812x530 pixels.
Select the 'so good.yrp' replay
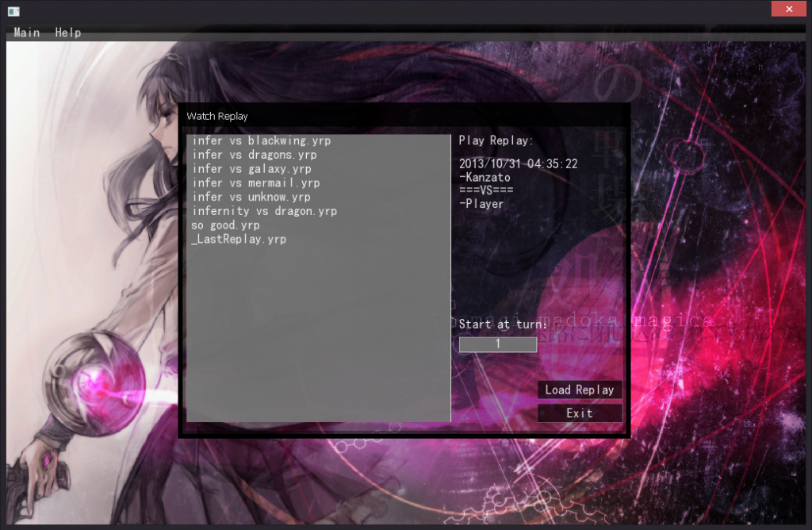225,225
